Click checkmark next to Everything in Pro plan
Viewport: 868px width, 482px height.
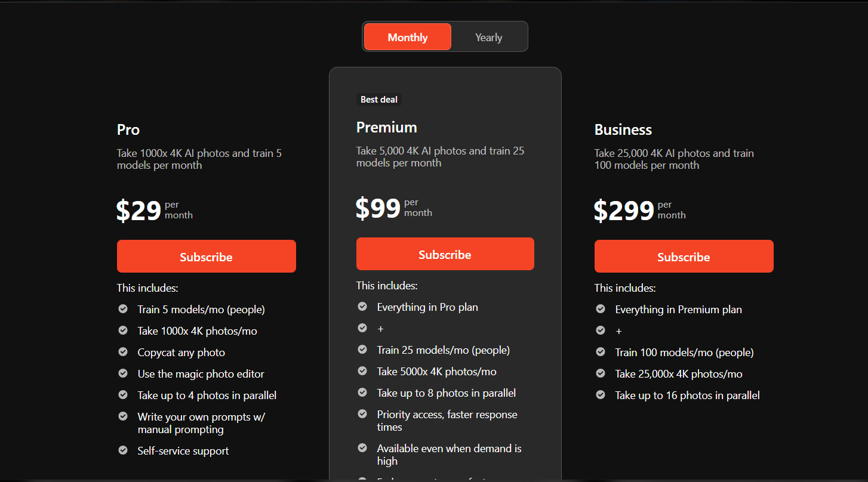(x=362, y=307)
